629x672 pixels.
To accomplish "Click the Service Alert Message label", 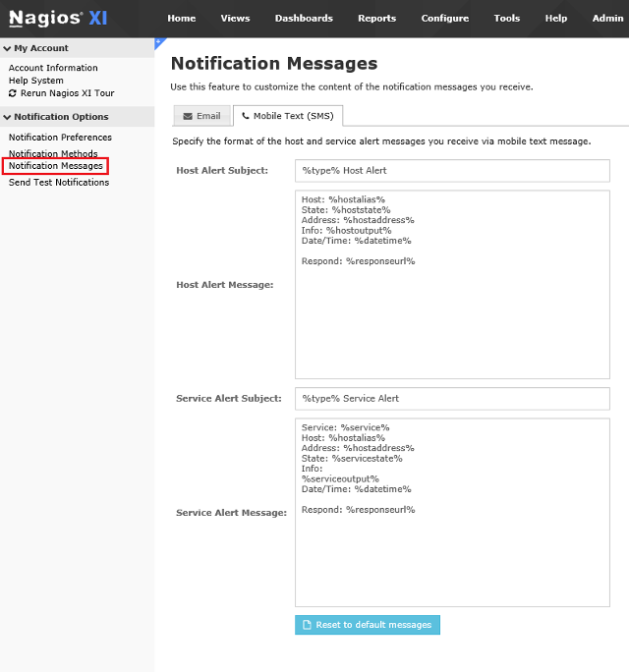I will pyautogui.click(x=232, y=513).
